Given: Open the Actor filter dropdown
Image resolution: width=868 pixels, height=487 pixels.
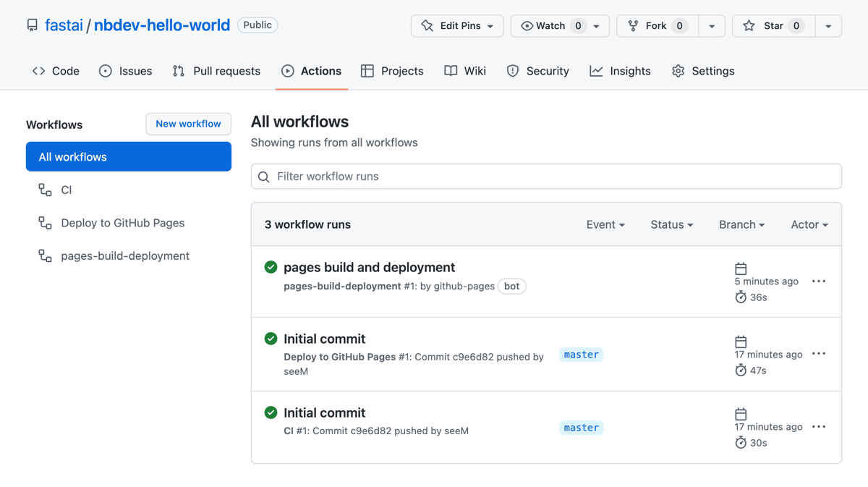Looking at the screenshot, I should (x=809, y=224).
